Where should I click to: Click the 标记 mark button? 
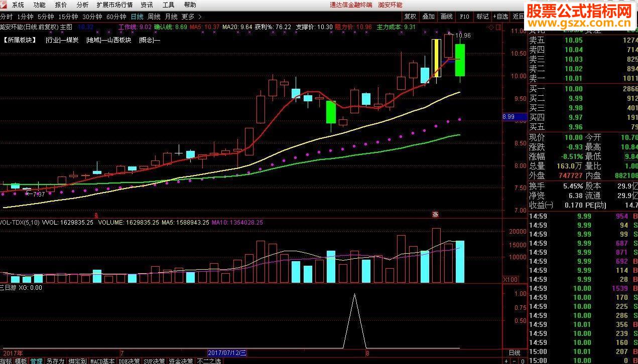482,17
